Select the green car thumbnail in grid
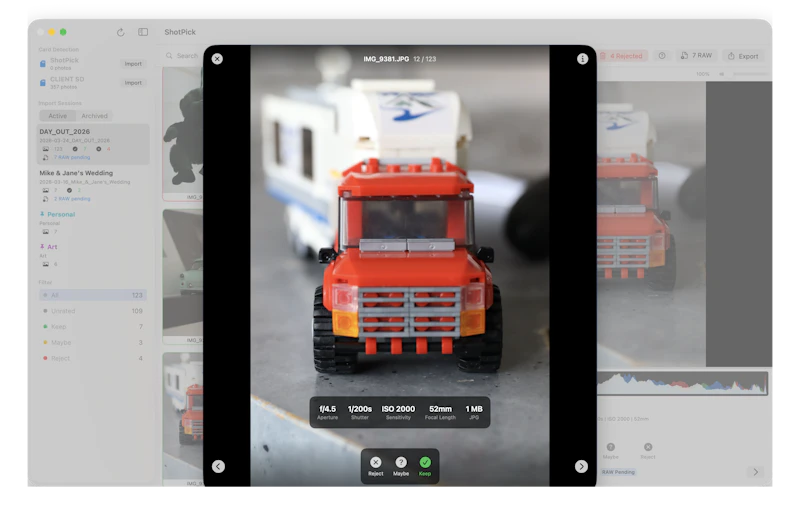Image resolution: width=800 pixels, height=529 pixels. 183,276
